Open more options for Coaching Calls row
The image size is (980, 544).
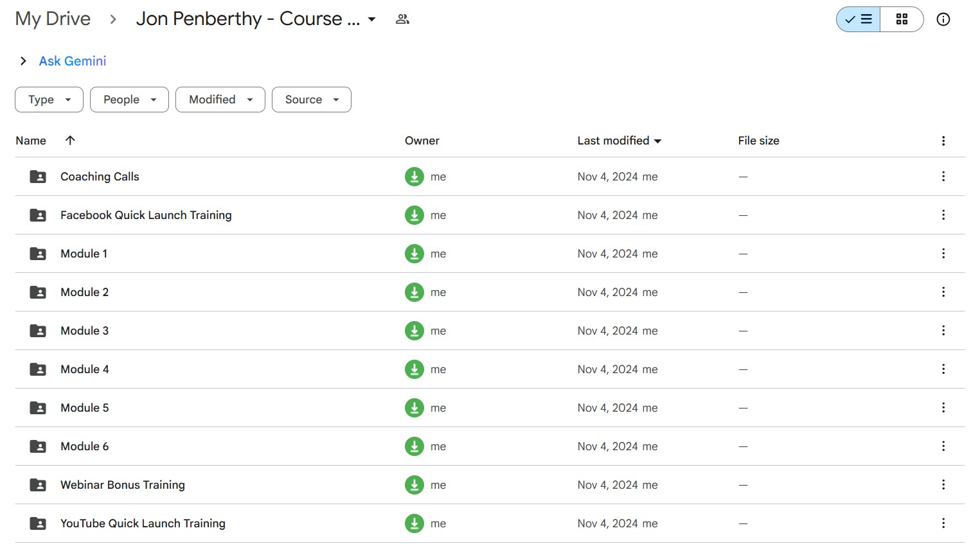coord(943,177)
